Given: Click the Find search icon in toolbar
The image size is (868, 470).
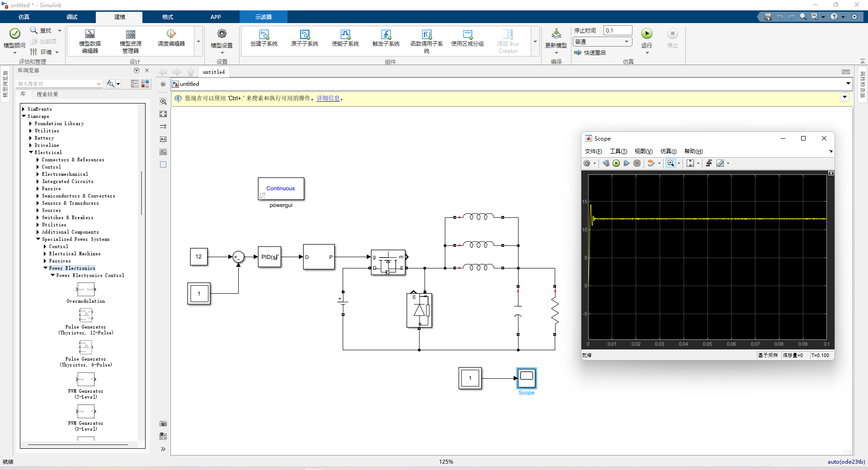Looking at the screenshot, I should [x=33, y=30].
